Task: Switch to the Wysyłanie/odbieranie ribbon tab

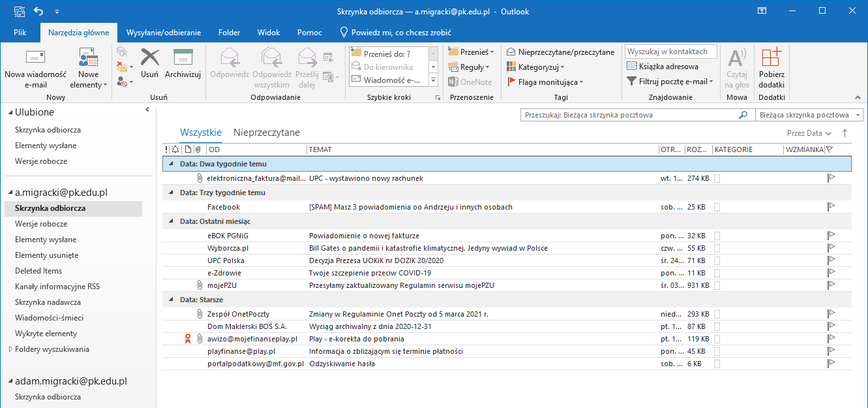Action: pos(163,33)
